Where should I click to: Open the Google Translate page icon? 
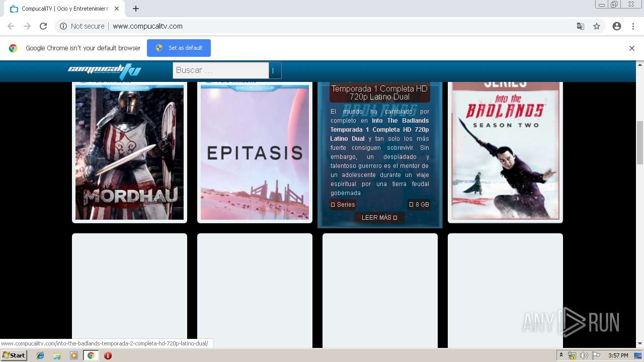(580, 26)
